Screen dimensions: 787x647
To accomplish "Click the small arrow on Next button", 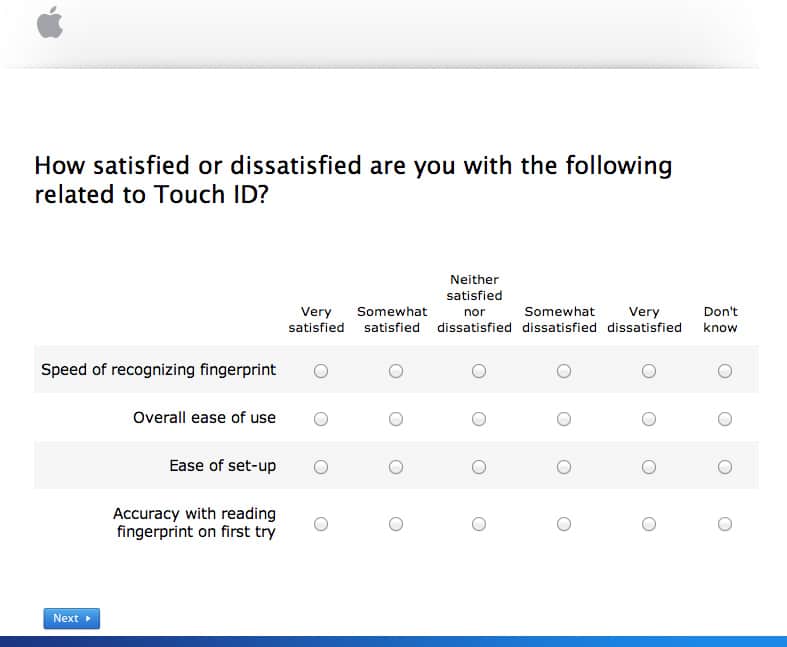I will (88, 618).
